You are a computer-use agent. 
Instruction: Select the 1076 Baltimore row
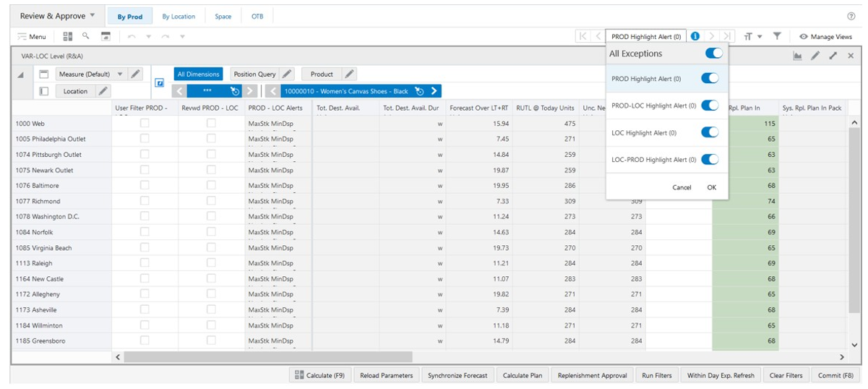(x=62, y=186)
